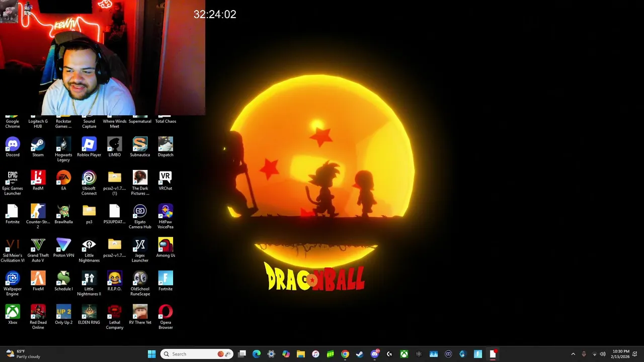Select the white Fortnite file icon

[x=13, y=214]
